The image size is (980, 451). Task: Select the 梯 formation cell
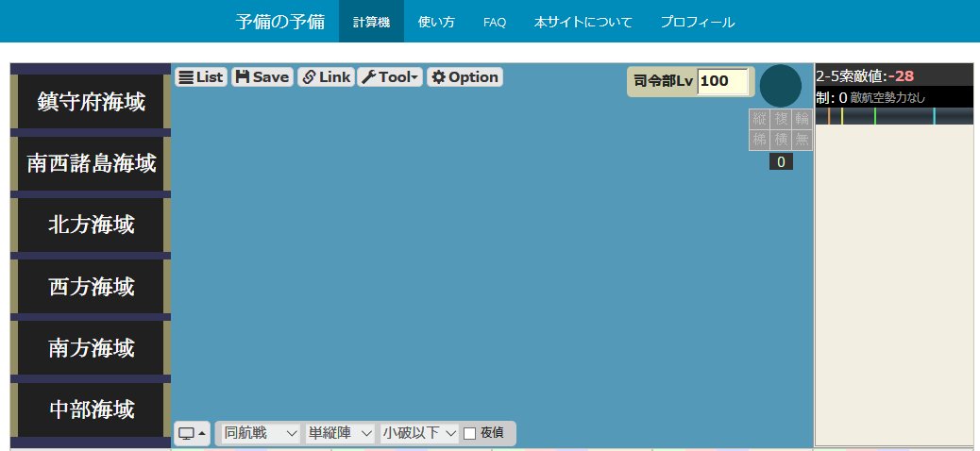759,140
